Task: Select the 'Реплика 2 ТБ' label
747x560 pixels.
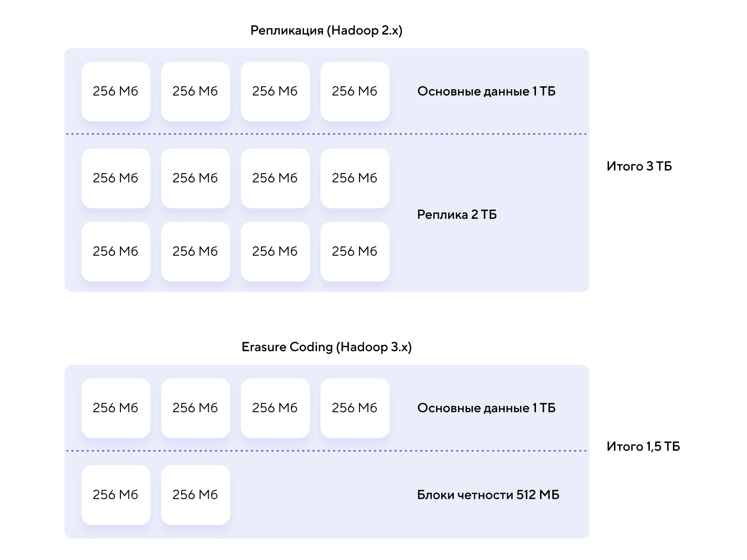Action: (x=457, y=215)
